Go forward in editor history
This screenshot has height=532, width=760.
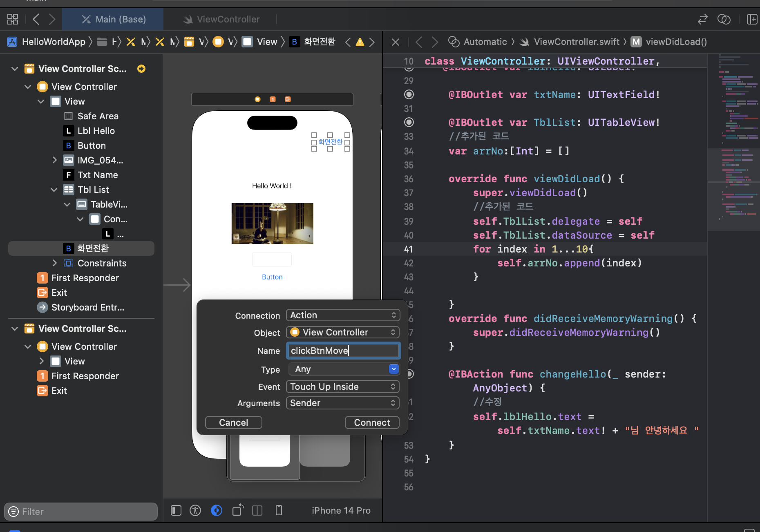pos(52,19)
